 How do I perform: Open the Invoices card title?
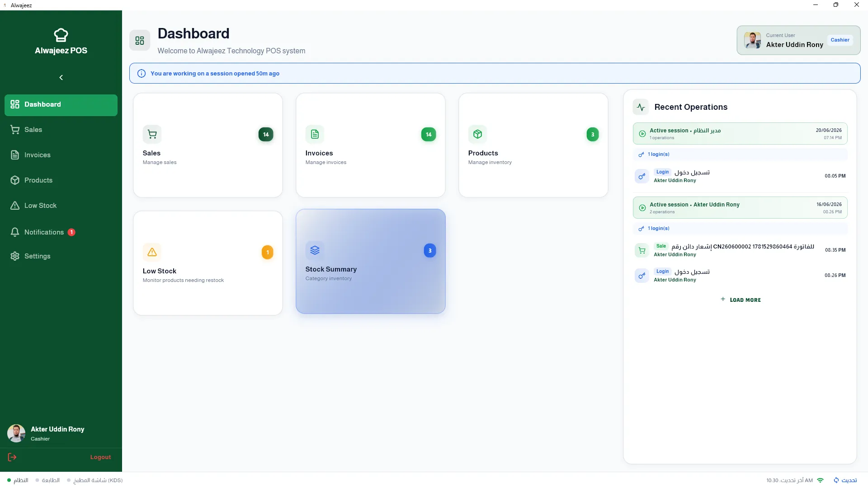point(319,154)
